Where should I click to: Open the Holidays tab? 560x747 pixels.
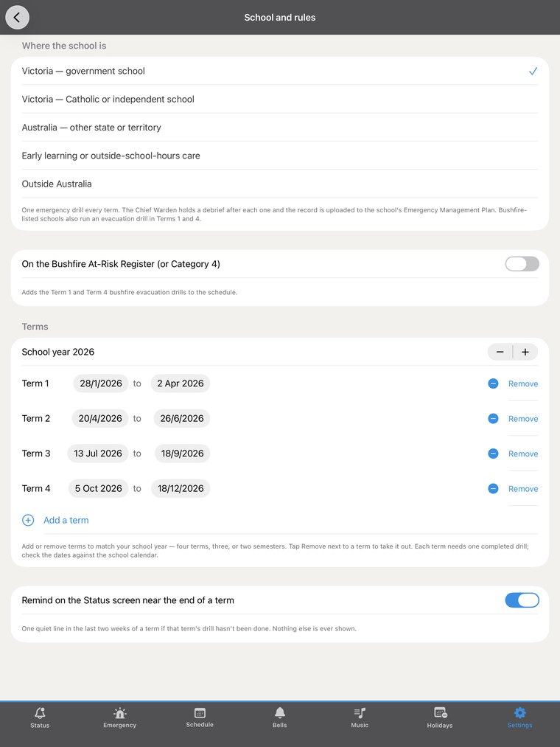pos(440,718)
